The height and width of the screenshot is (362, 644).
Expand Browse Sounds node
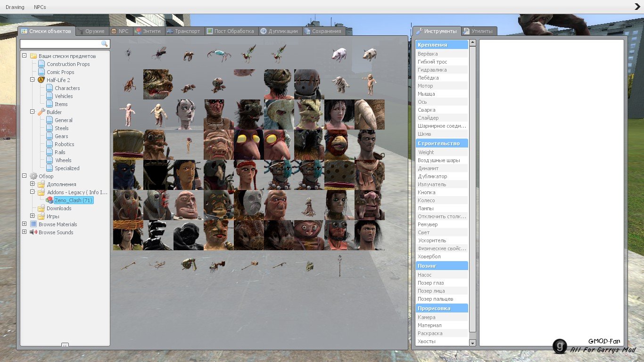(x=25, y=232)
